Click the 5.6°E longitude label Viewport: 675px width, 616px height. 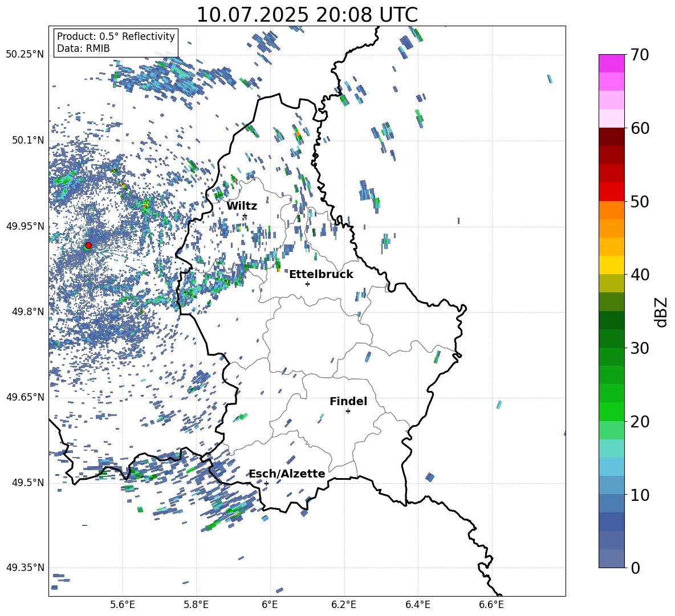coord(123,605)
